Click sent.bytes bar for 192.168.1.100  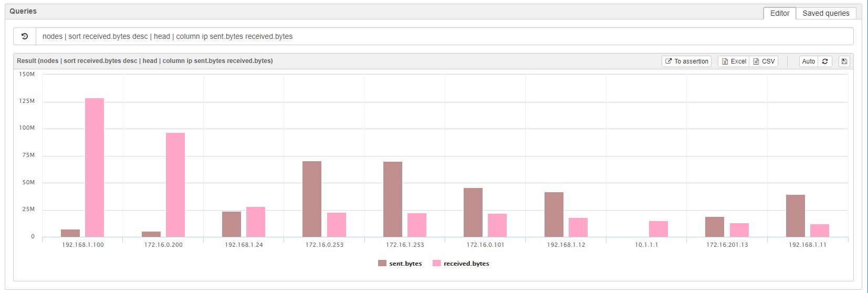(70, 233)
